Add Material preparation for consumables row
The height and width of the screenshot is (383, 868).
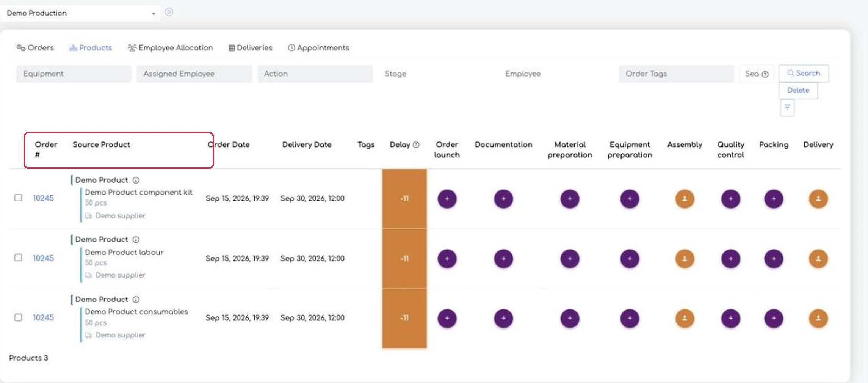tap(570, 318)
